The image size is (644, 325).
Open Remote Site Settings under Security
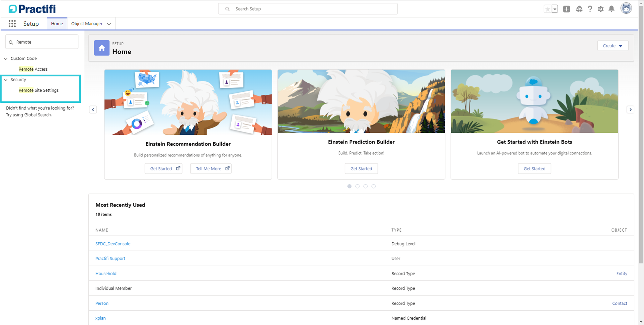click(39, 90)
